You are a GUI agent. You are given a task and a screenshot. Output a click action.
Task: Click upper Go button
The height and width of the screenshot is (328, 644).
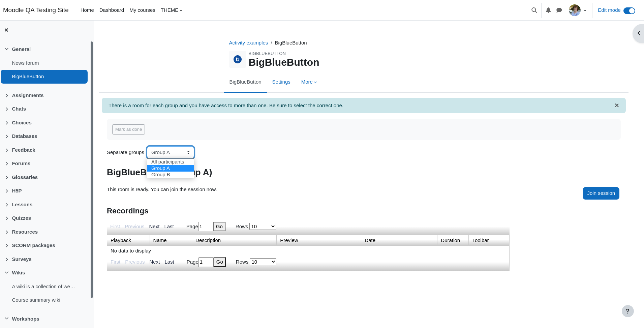pyautogui.click(x=219, y=227)
